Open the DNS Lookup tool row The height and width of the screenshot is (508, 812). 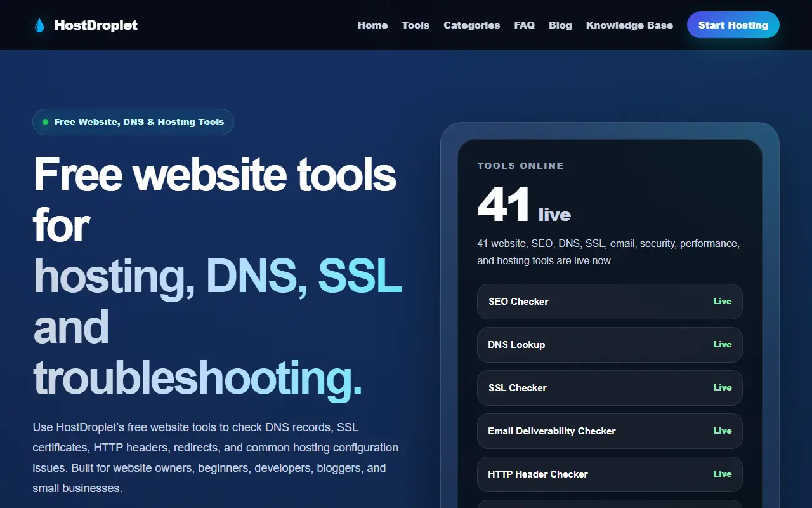tap(610, 345)
